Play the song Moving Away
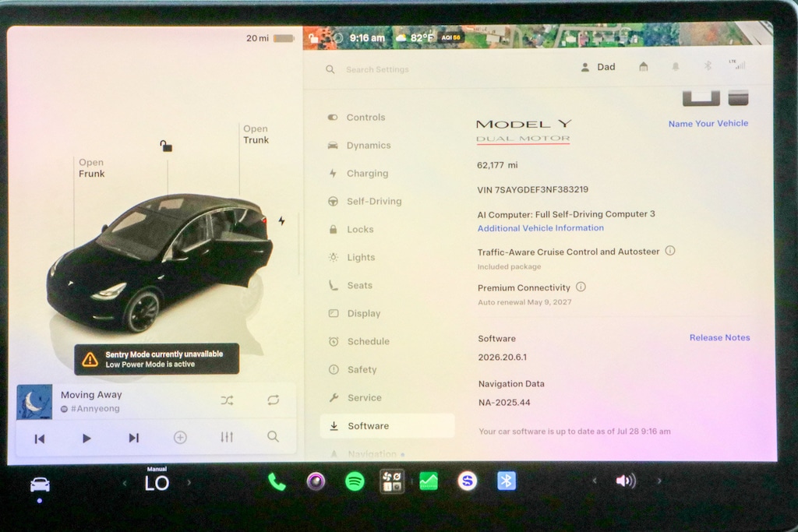This screenshot has width=798, height=532. [x=87, y=438]
